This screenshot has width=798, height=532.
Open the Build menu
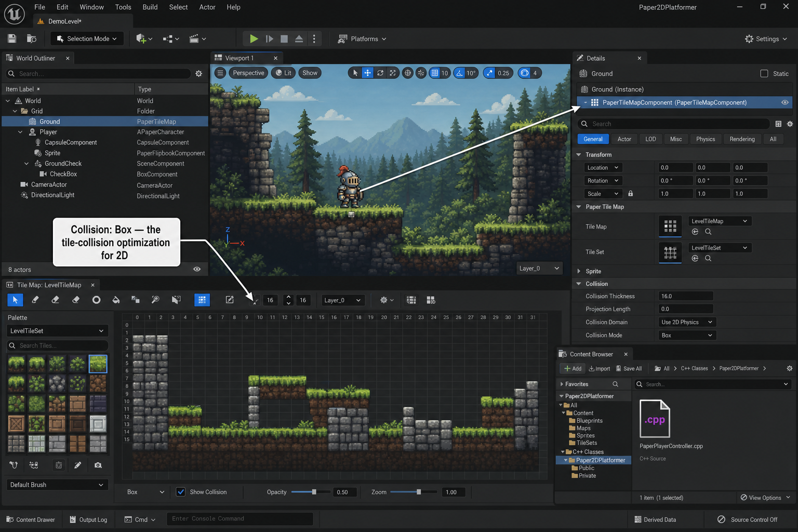coord(150,7)
